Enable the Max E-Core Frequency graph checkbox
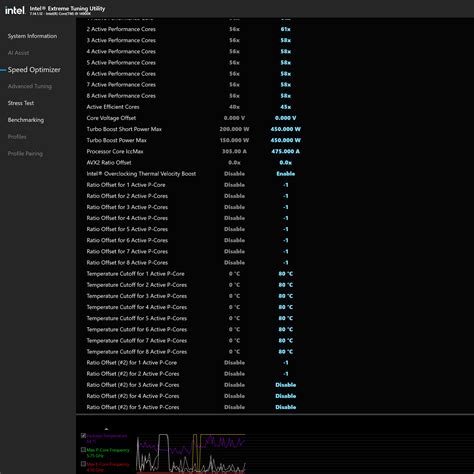The image size is (474, 474). click(83, 464)
